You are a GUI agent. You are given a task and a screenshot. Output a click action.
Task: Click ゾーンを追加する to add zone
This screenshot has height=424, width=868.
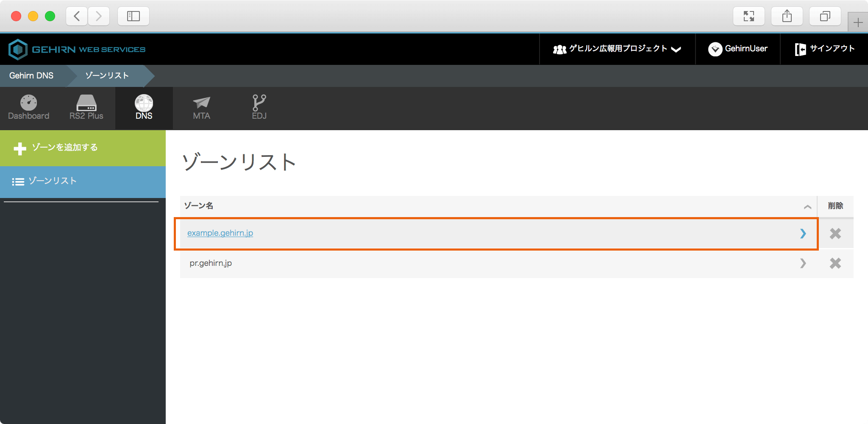64,148
